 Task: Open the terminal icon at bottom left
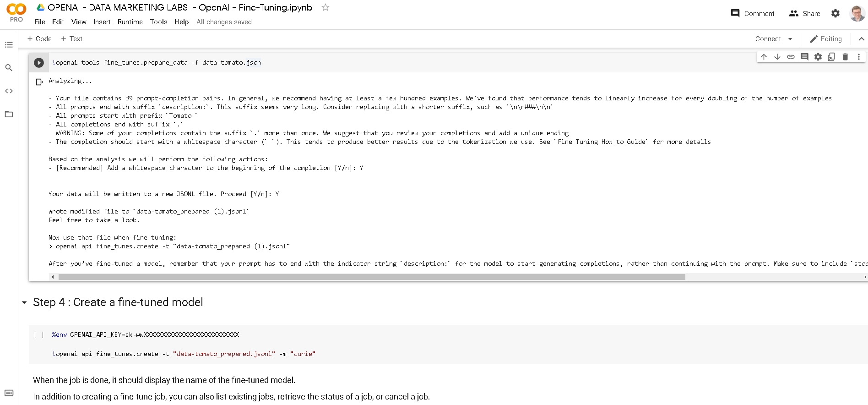click(x=9, y=393)
